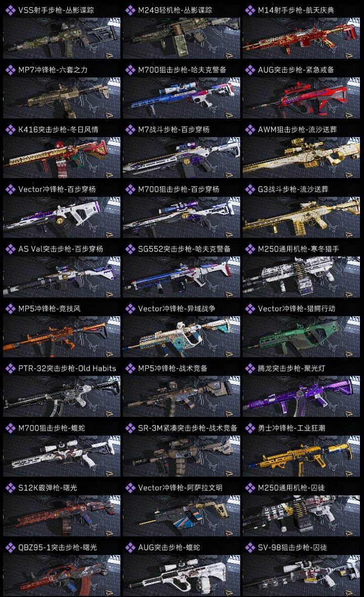Choose the green Vector冲锋枪-猎鳄行动 skin
This screenshot has width=364, height=597.
pyautogui.click(x=301, y=336)
